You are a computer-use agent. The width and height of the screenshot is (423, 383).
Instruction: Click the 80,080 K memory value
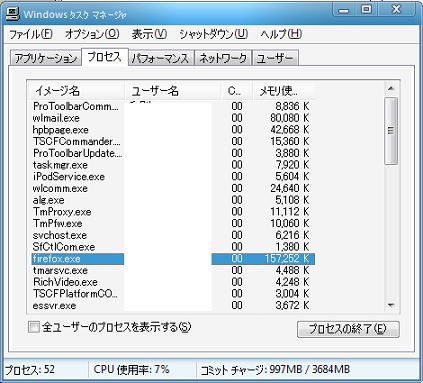click(290, 118)
